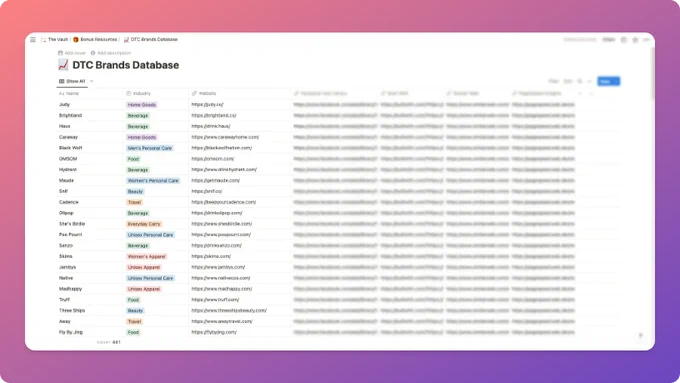Open the Brightland row name
Screen dimensions: 680x383
coord(70,115)
